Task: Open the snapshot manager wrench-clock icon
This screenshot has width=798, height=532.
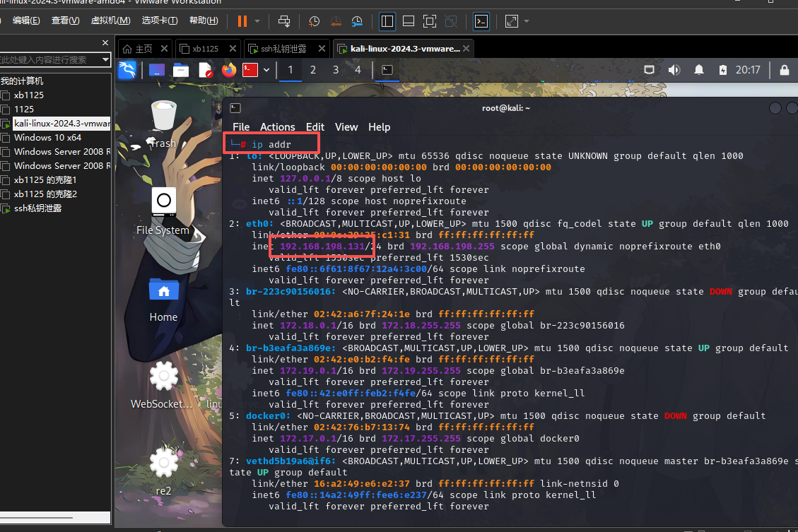Action: [358, 21]
